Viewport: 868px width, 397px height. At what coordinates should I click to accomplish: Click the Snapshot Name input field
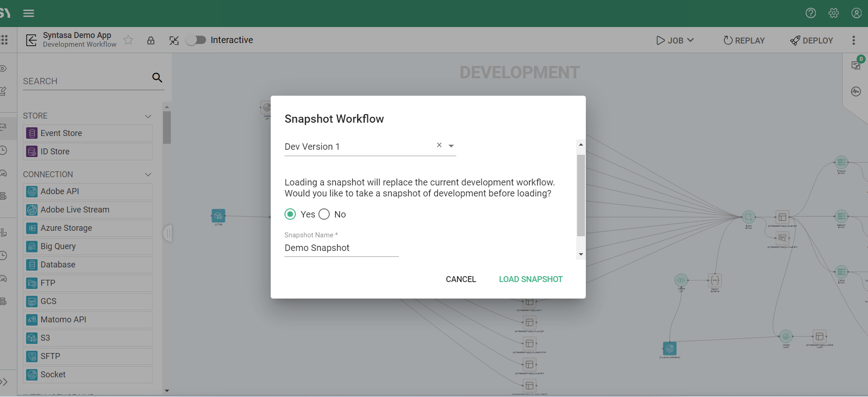click(341, 248)
